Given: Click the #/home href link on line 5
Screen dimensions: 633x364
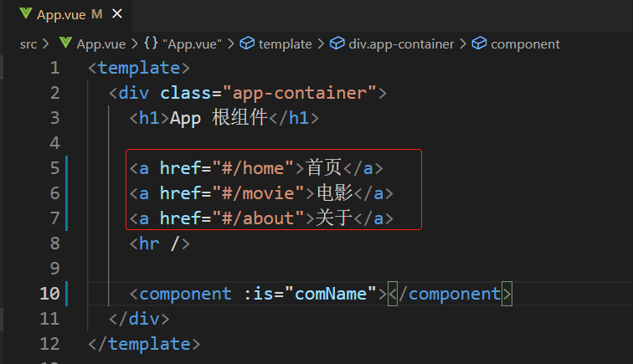Looking at the screenshot, I should (253, 168).
